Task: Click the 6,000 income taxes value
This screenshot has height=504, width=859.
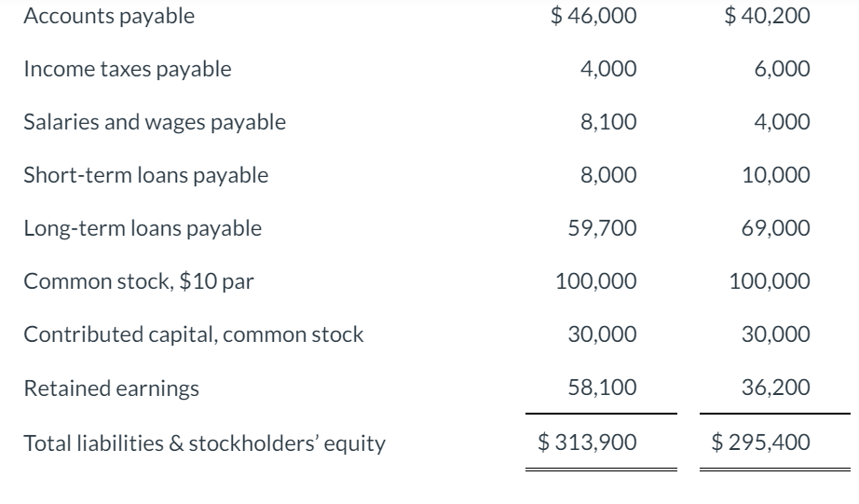Action: pos(783,69)
